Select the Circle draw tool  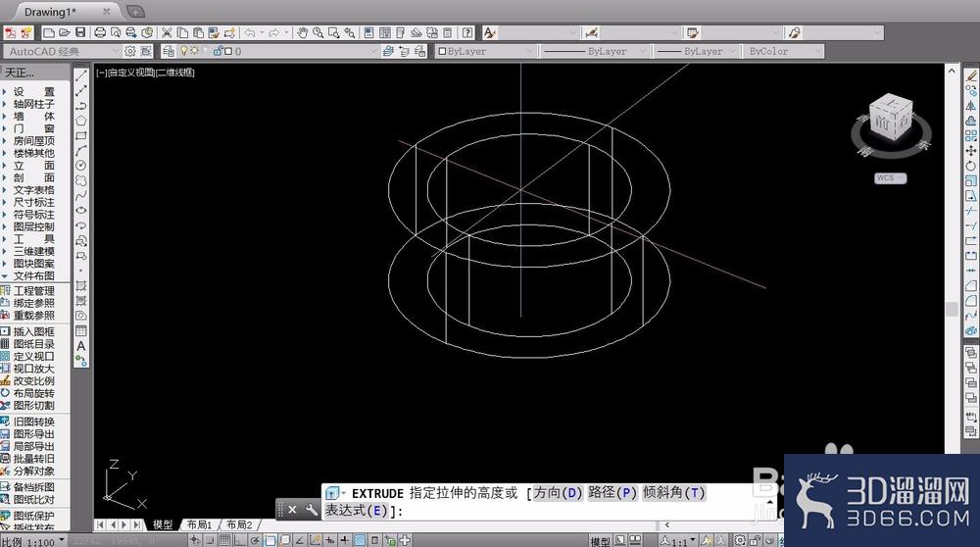(x=80, y=166)
